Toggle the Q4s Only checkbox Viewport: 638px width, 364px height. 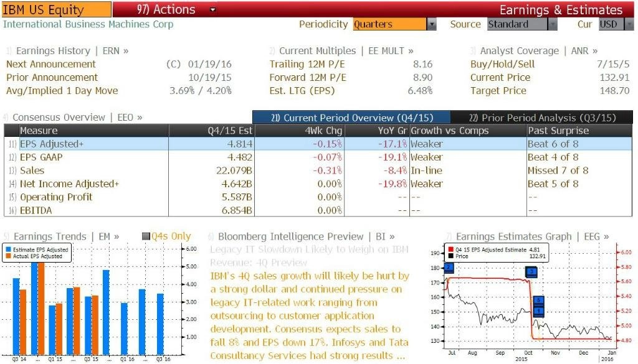point(146,236)
